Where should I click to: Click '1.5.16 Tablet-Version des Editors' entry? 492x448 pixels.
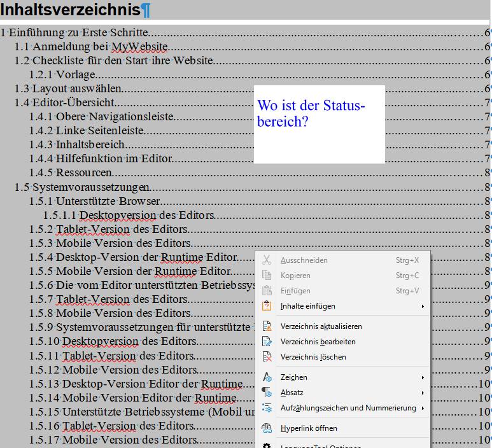[x=112, y=426]
